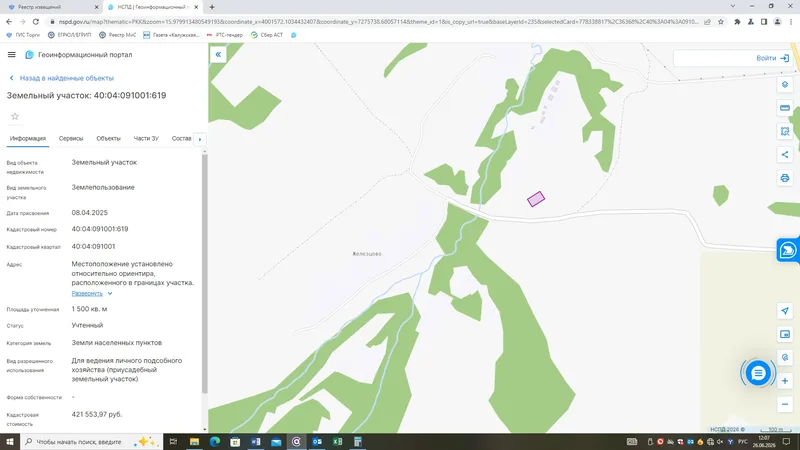Select cadastral number 40:04:091001:619 value
This screenshot has width=800, height=450.
[x=100, y=229]
